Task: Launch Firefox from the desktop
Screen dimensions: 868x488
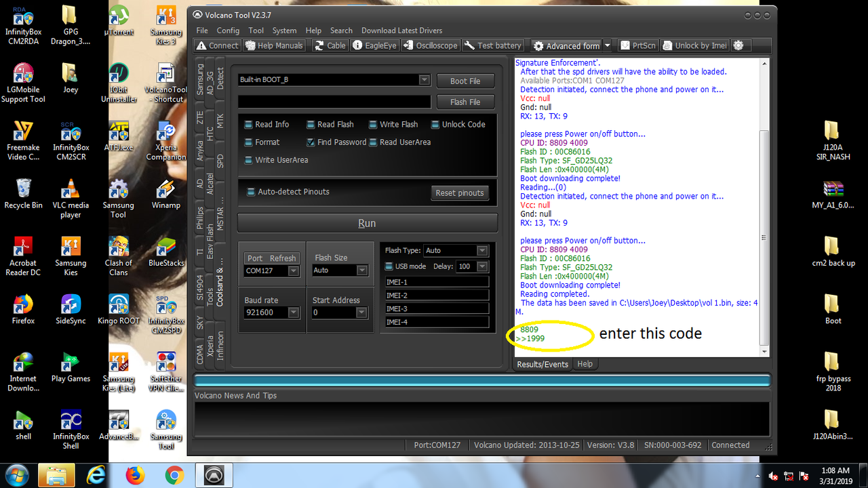Action: point(23,309)
